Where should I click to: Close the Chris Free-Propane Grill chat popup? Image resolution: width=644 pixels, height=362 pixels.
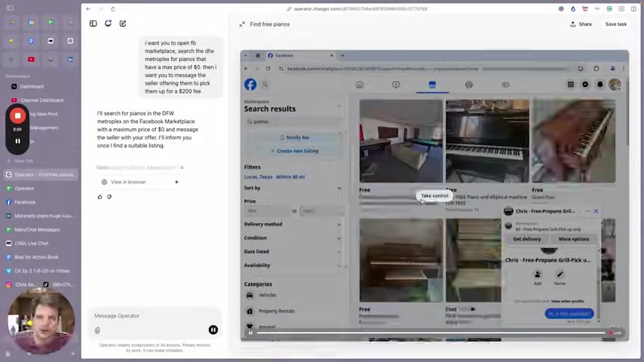tap(596, 211)
